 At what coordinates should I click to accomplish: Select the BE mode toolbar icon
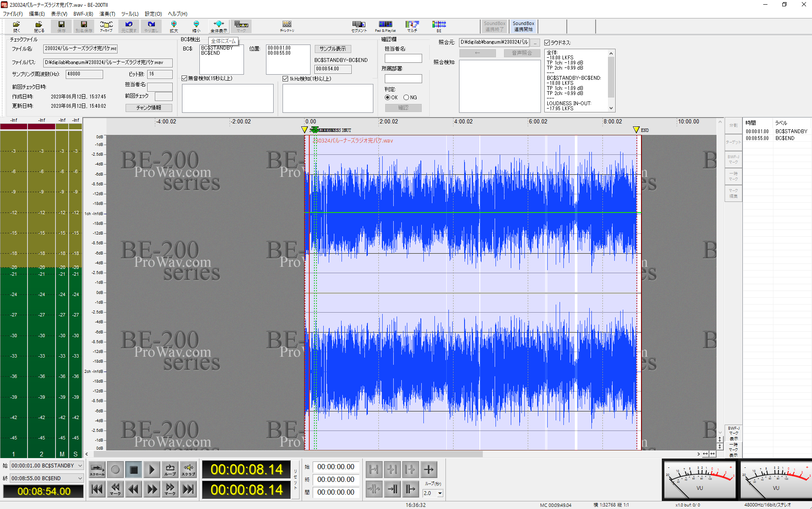[439, 26]
